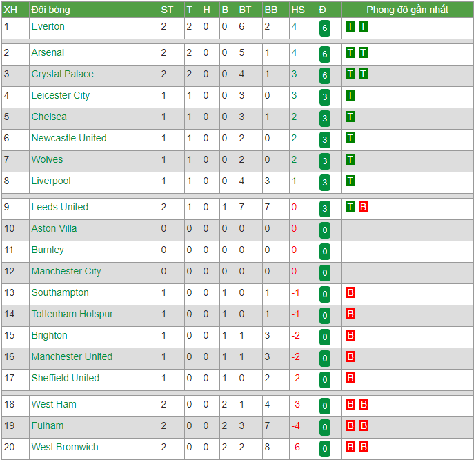Click the red B form icon for Southampton
This screenshot has height=462, width=476.
pos(350,292)
